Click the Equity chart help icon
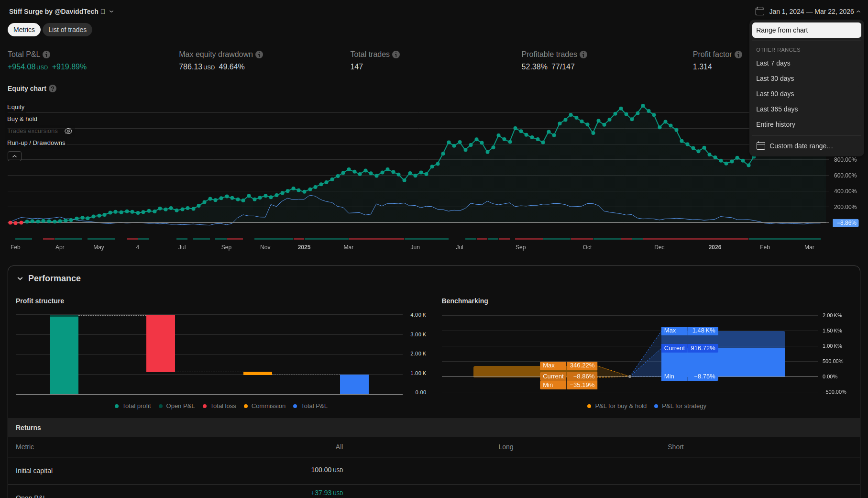The width and height of the screenshot is (868, 498). [x=53, y=89]
